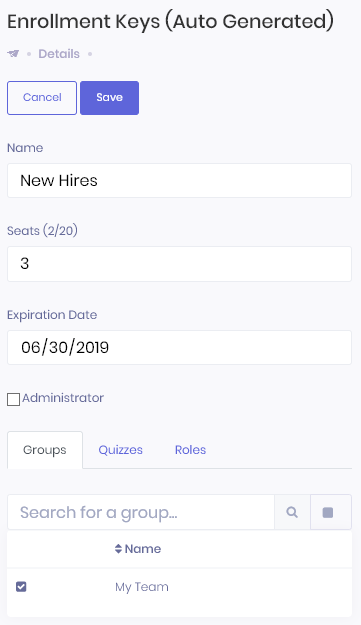Switch to the Quizzes tab
The width and height of the screenshot is (361, 625).
tap(120, 450)
